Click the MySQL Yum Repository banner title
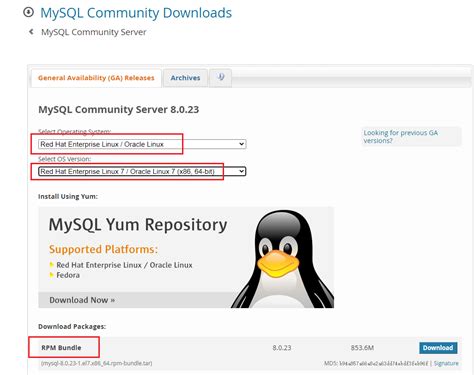Screen dimensions: 474x375 [x=138, y=225]
